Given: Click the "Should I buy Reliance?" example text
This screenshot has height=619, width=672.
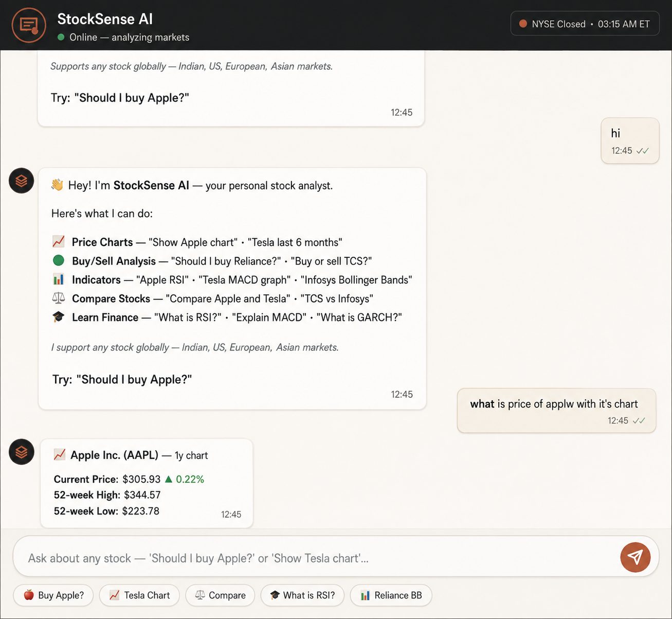Looking at the screenshot, I should [x=226, y=261].
